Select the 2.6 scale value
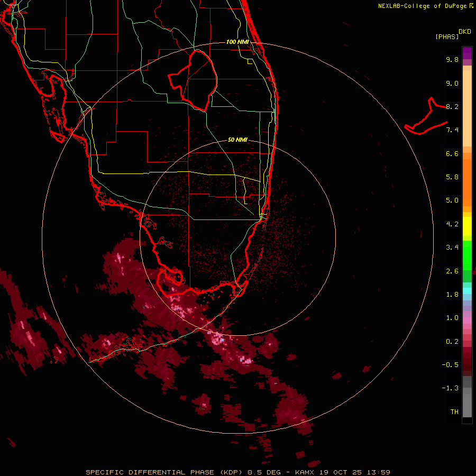The image size is (476, 476). pos(452,271)
